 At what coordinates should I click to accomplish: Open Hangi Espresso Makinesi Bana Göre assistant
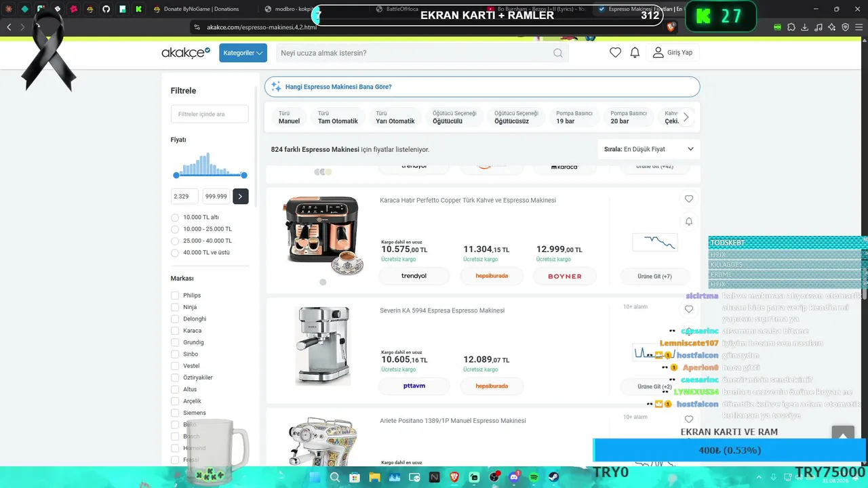[x=482, y=87]
